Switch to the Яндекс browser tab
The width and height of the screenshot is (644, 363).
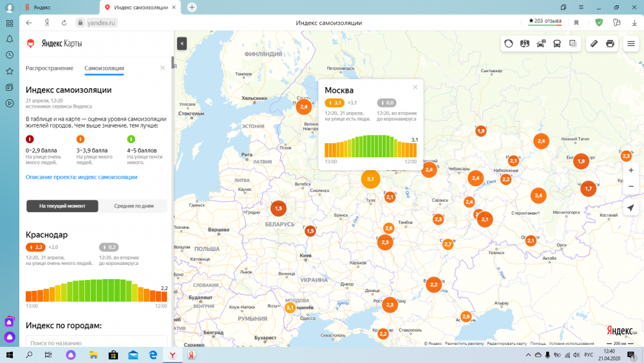[x=59, y=7]
